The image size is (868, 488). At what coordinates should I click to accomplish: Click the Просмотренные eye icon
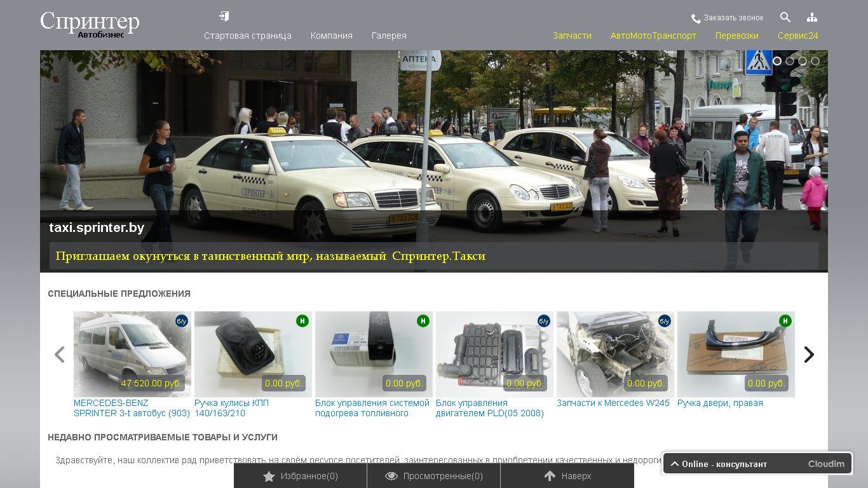391,476
